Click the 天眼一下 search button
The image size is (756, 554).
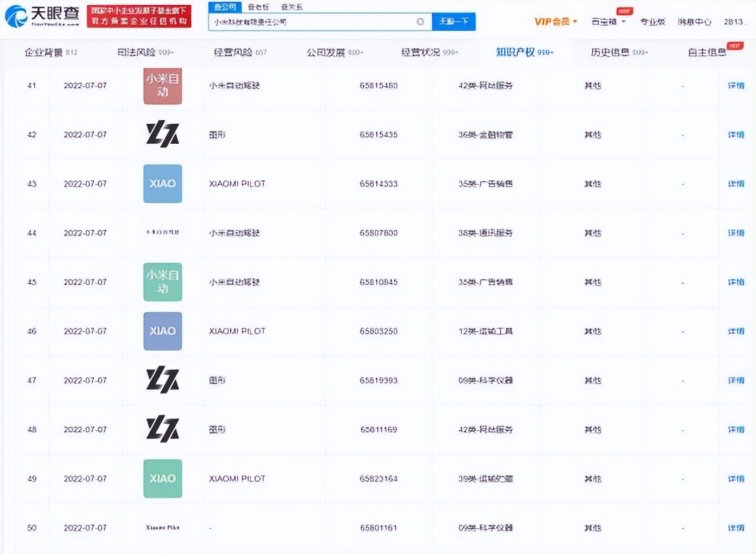454,22
